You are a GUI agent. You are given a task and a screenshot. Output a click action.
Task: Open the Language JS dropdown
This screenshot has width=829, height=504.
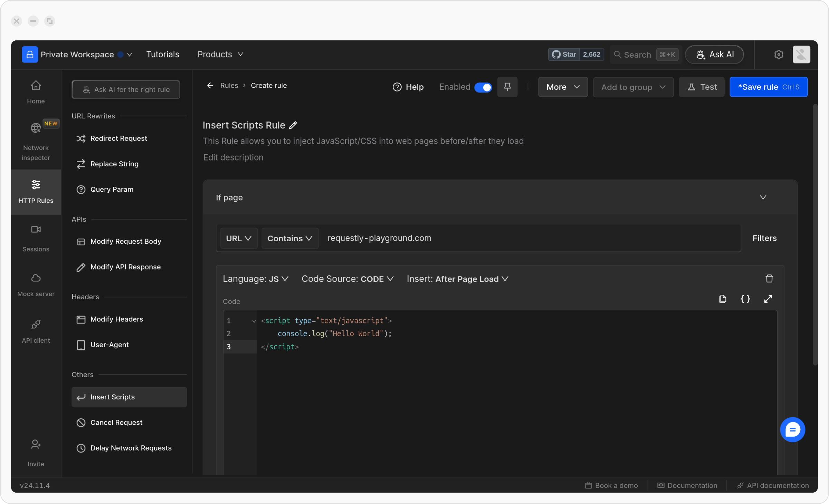(255, 279)
